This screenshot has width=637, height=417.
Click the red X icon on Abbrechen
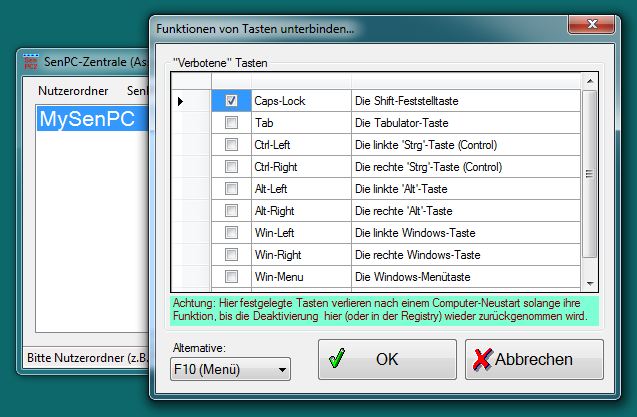(x=481, y=359)
